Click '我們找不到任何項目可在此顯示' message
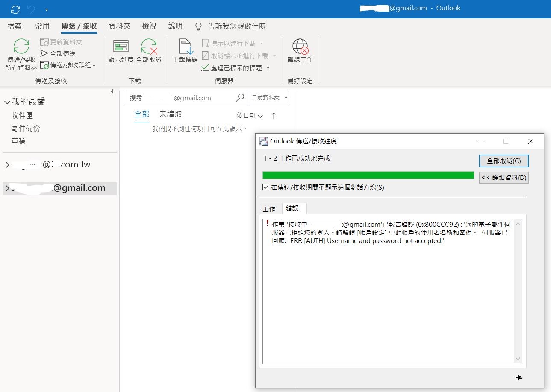The image size is (551, 392). point(200,129)
